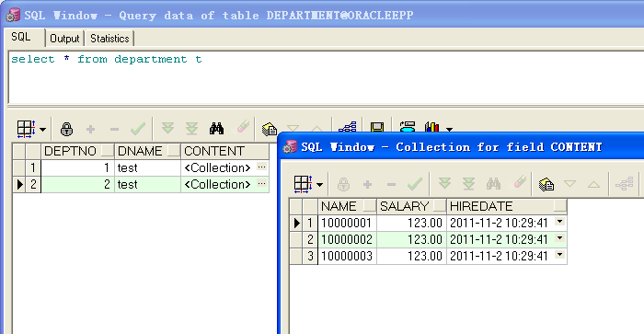
Task: Fetch next page in department window toolbar
Action: [167, 128]
